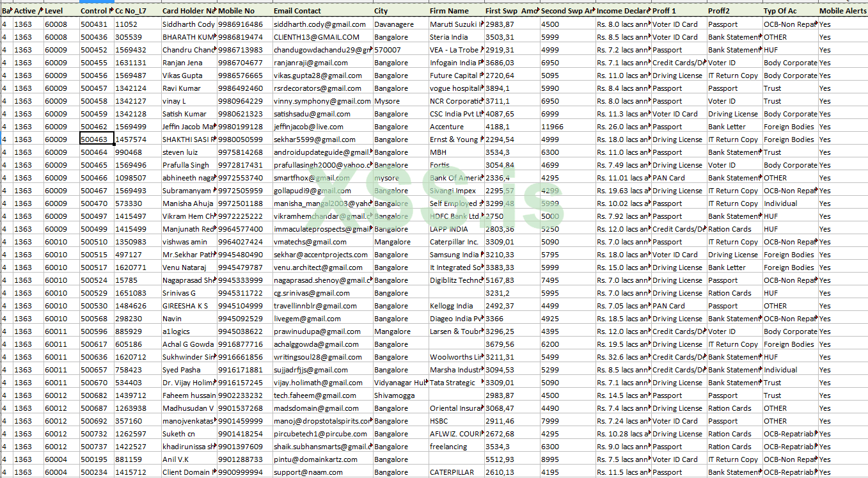Select mobile number 9900999994
This screenshot has height=478, width=868.
pyautogui.click(x=244, y=472)
